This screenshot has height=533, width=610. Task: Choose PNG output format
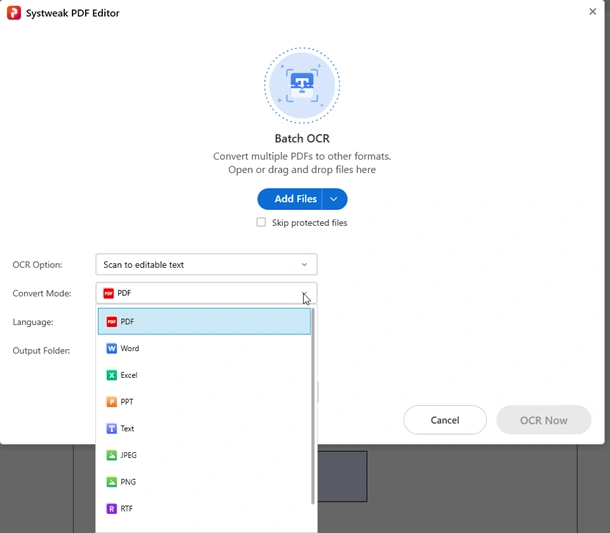pyautogui.click(x=204, y=482)
